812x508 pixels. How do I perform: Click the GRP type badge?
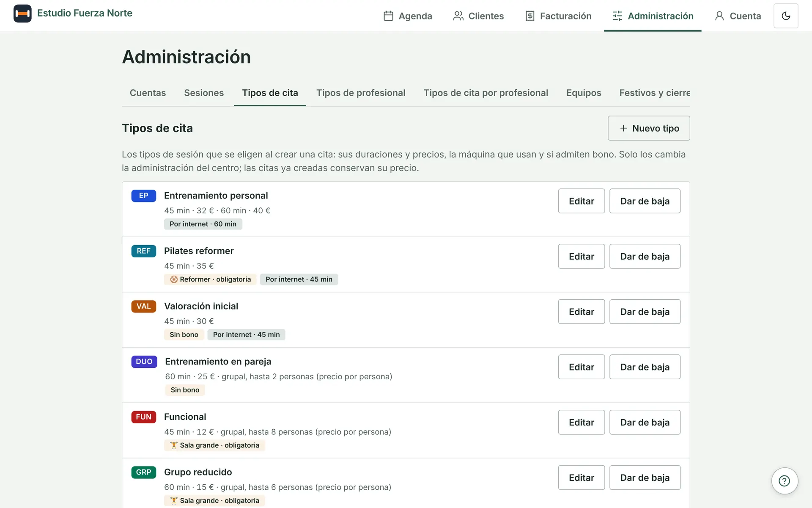pos(144,472)
